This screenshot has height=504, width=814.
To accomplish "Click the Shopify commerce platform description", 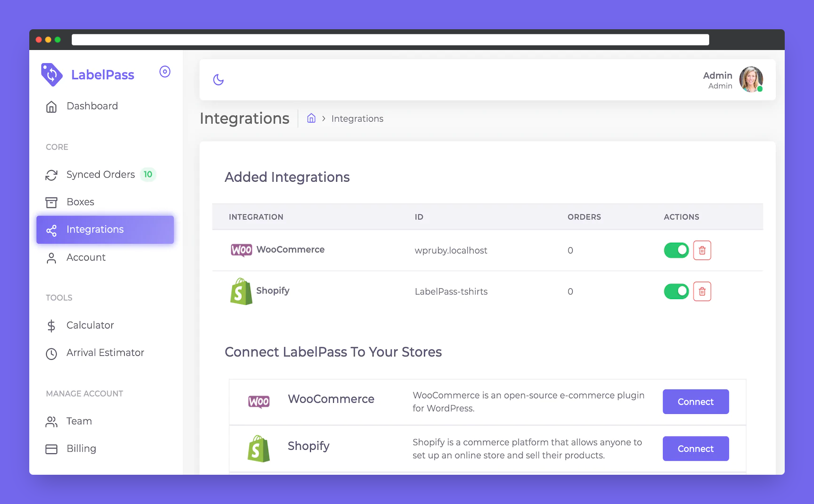I will (x=527, y=449).
